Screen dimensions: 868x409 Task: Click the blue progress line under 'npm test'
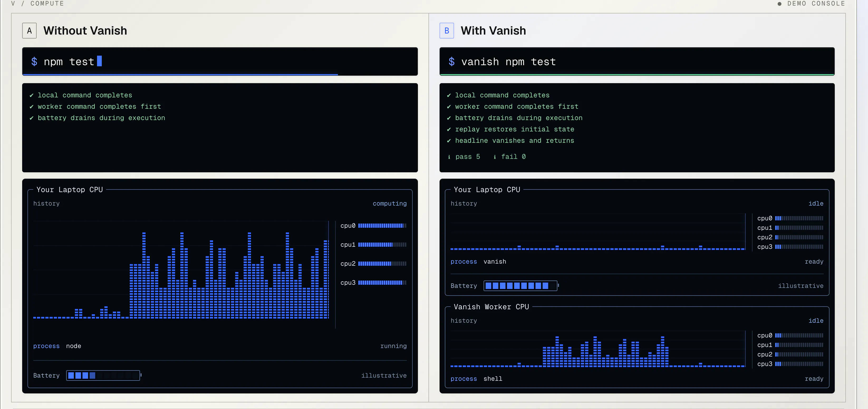(x=180, y=74)
